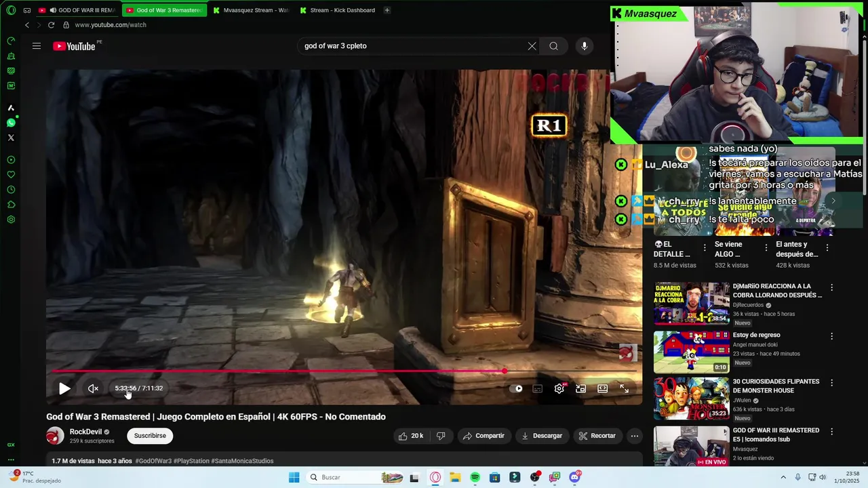868x488 pixels.
Task: Like the video with 20 k likes
Action: (x=411, y=436)
